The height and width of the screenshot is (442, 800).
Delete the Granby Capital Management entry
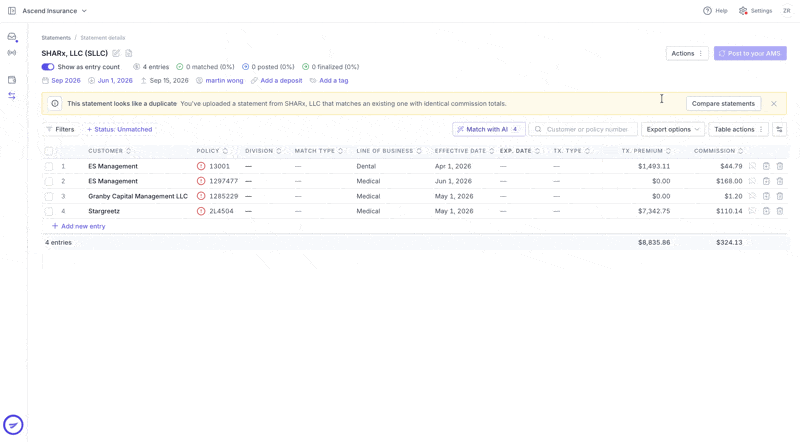coord(780,196)
